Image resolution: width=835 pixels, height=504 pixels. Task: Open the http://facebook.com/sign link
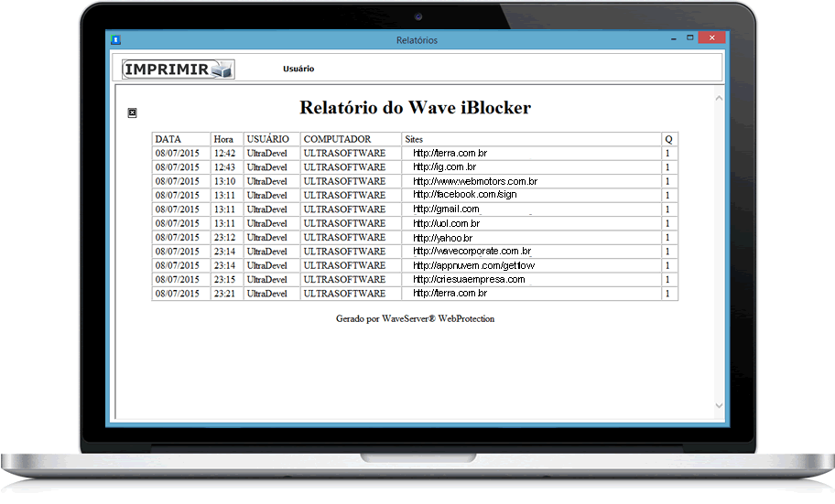coord(464,195)
